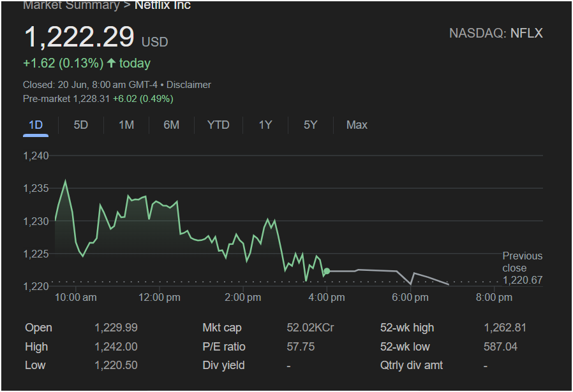Click the NASDAQ: NFLX ticker label
This screenshot has height=392, width=573.
tap(496, 33)
